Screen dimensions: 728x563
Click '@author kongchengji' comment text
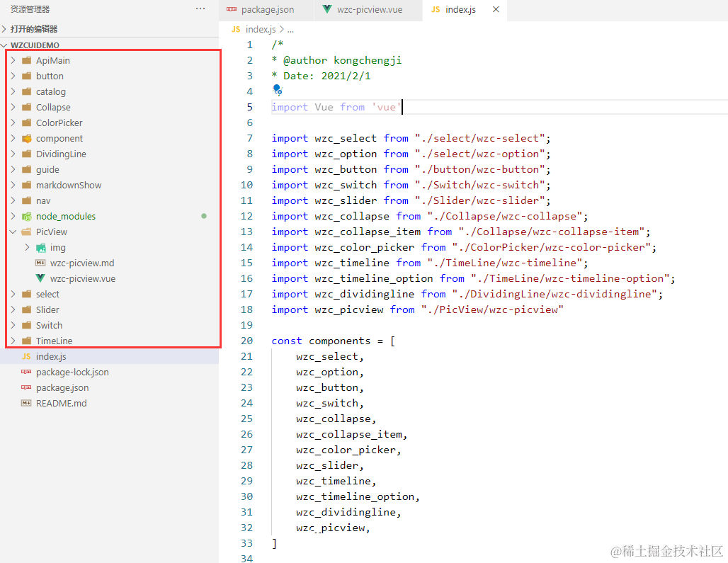pos(342,60)
